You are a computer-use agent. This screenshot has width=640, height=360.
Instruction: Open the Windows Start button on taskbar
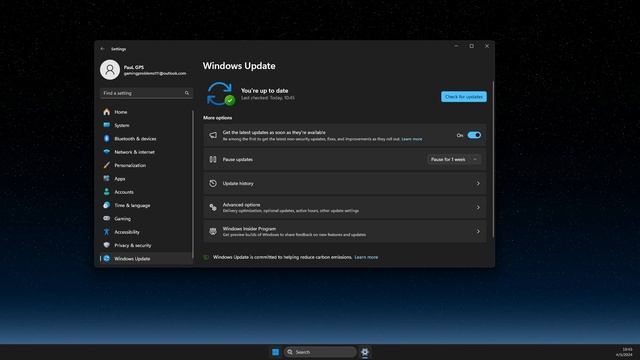point(276,352)
